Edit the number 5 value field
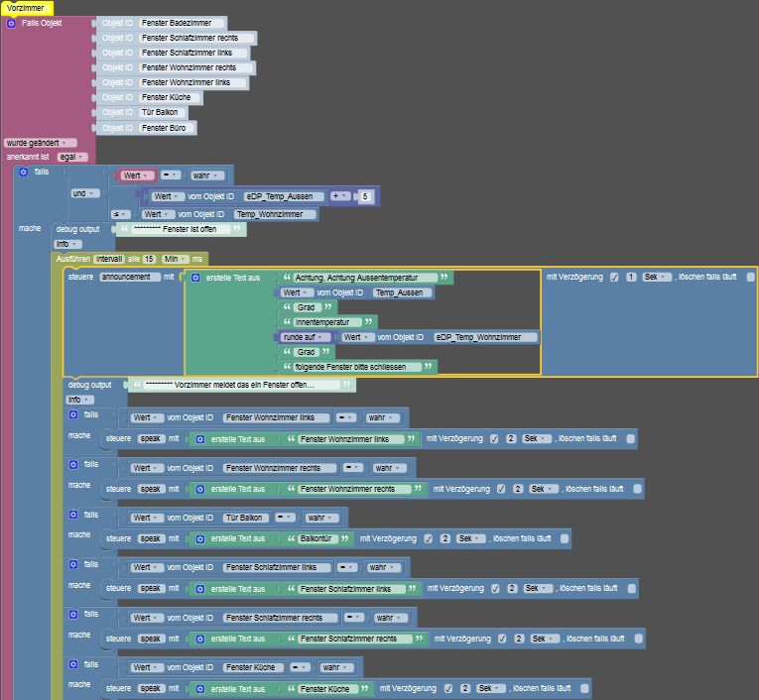The width and height of the screenshot is (759, 700). pyautogui.click(x=365, y=196)
